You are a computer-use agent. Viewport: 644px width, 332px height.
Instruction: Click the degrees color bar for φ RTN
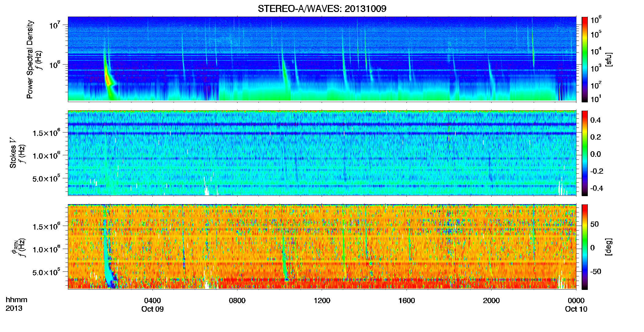point(585,247)
